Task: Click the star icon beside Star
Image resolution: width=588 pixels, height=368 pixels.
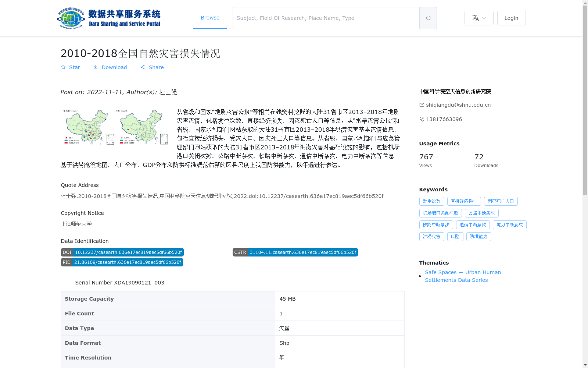Action: coord(63,67)
